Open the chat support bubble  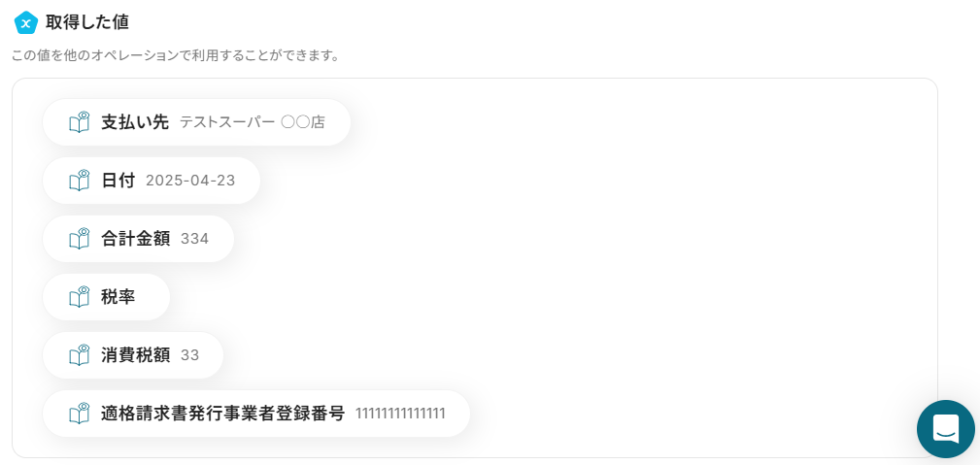pos(946,429)
